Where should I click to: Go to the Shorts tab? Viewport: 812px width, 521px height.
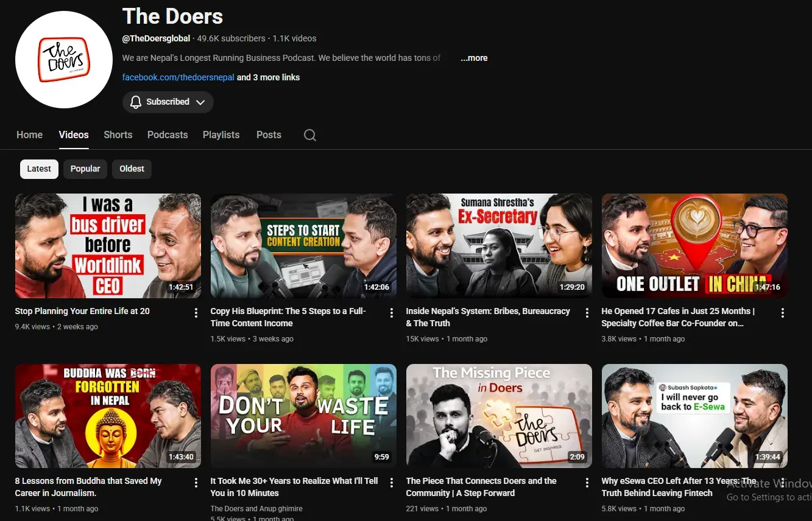pyautogui.click(x=118, y=135)
